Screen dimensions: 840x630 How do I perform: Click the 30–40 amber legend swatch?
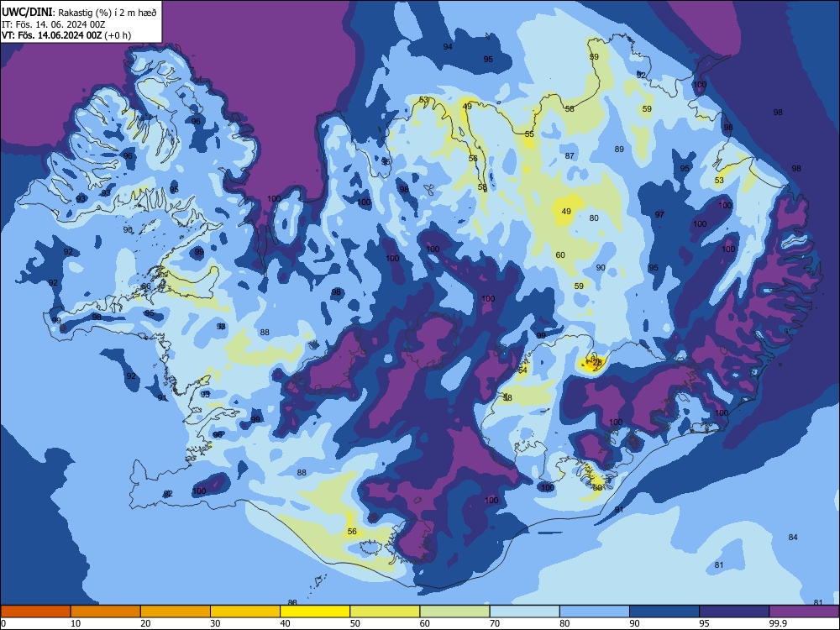(245, 612)
